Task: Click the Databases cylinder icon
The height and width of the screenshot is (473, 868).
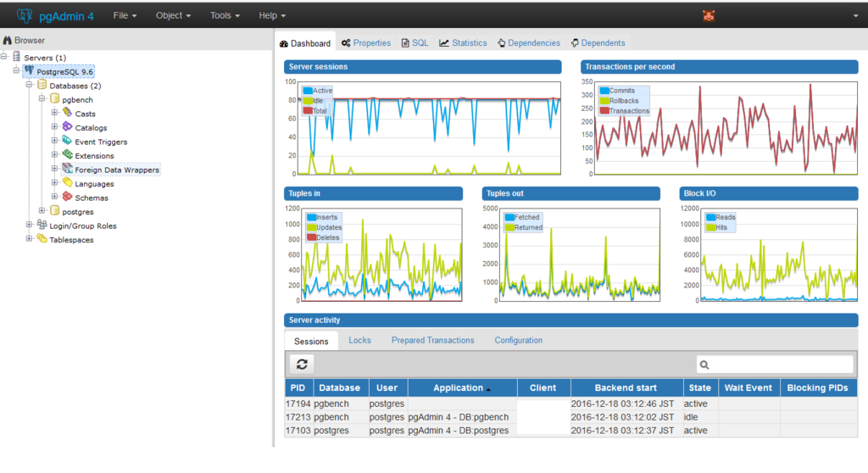Action: 42,85
